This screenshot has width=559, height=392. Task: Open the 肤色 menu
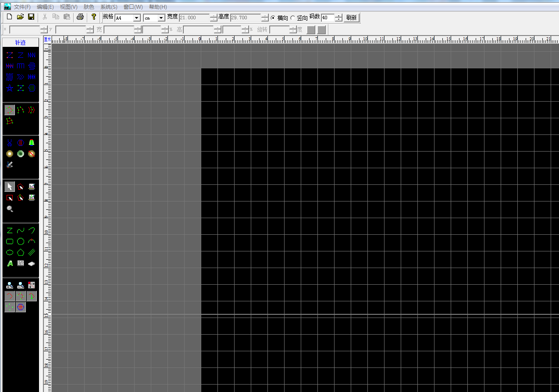pyautogui.click(x=89, y=7)
